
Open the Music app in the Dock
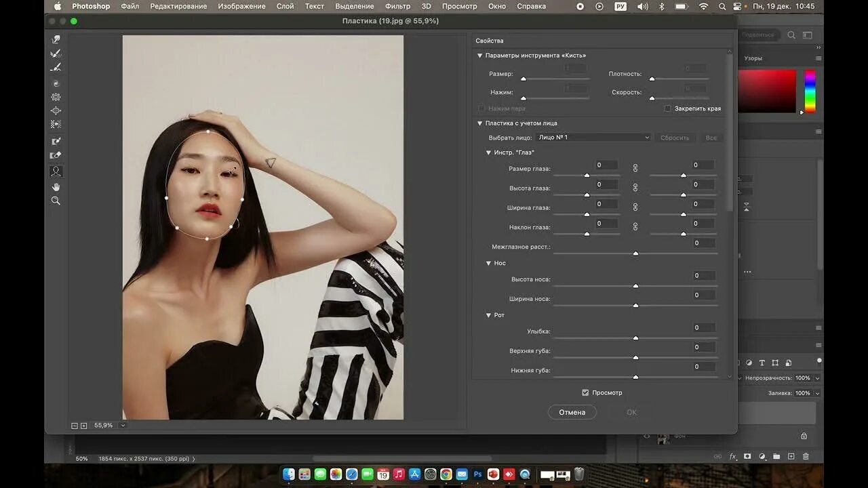coord(399,474)
